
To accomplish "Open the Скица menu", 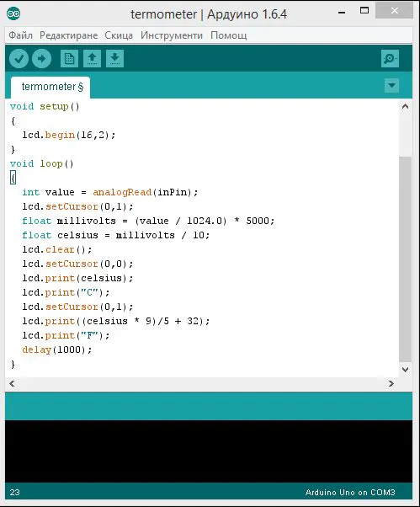I will [119, 35].
